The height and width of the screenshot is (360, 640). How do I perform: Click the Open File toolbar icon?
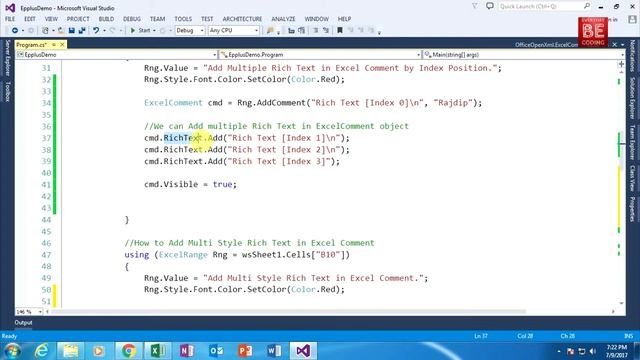point(61,31)
